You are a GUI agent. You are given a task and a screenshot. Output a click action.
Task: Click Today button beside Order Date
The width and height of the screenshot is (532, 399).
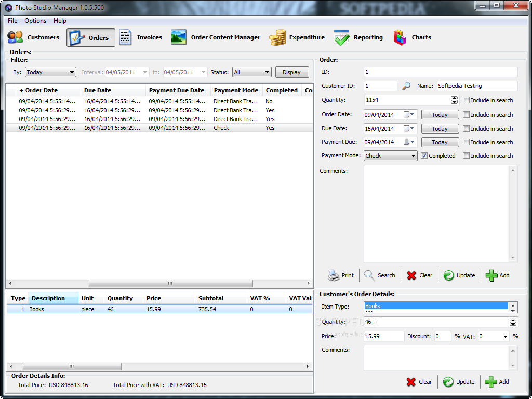(x=440, y=115)
